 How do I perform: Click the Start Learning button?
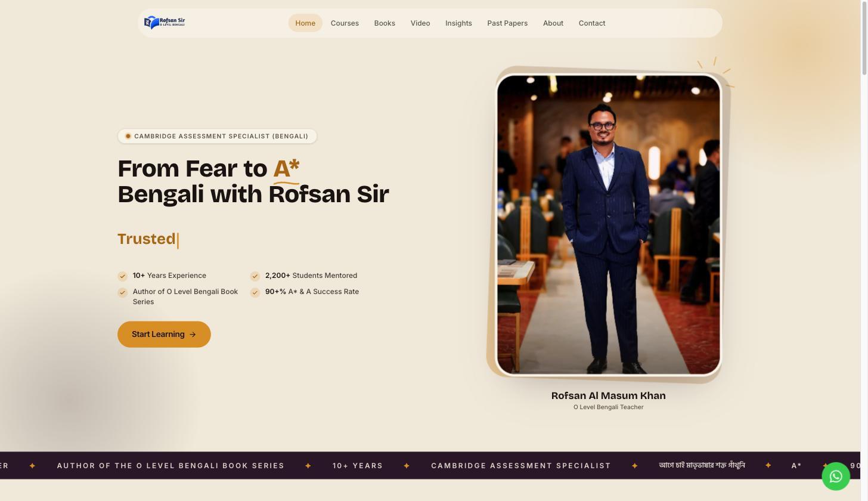coord(164,335)
